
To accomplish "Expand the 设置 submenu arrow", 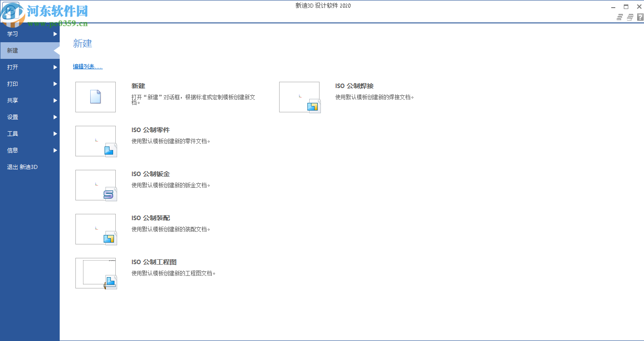I will (56, 117).
